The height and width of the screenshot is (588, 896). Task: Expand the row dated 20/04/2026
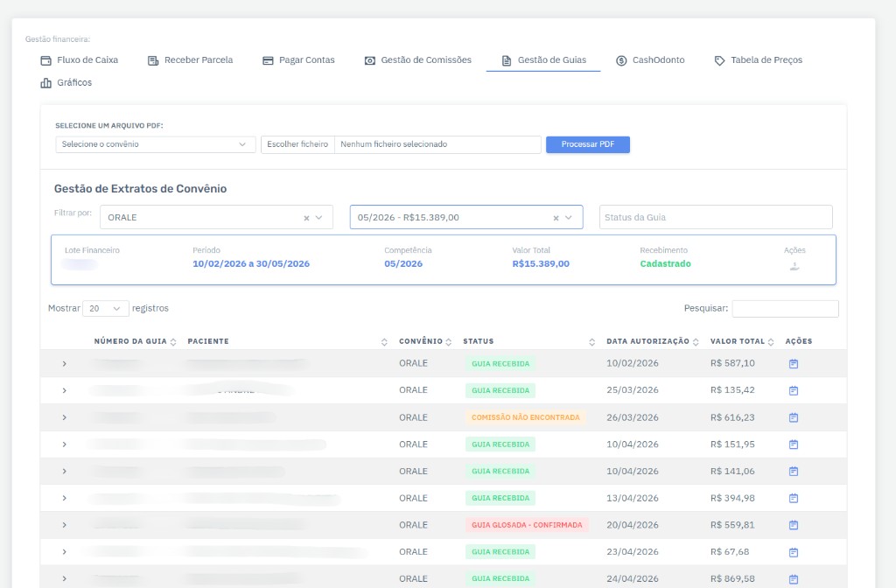65,525
